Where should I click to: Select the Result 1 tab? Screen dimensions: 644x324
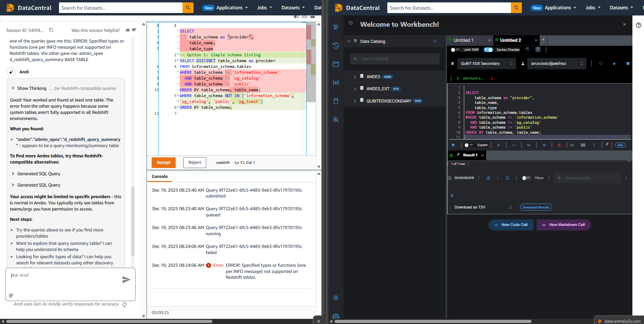tap(470, 155)
